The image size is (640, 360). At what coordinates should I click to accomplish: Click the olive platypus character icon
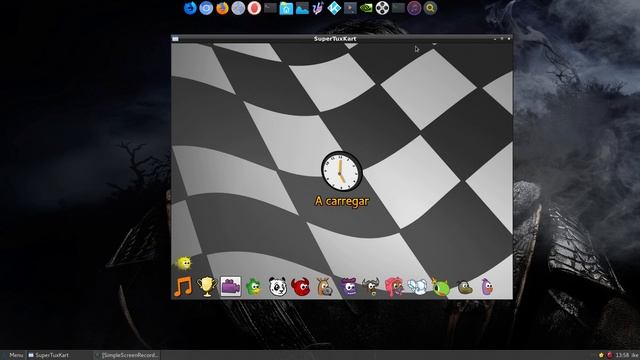click(464, 288)
